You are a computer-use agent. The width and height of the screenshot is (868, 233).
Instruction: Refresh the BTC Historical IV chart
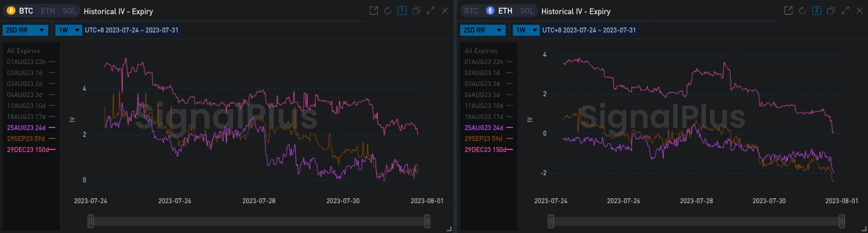click(388, 11)
